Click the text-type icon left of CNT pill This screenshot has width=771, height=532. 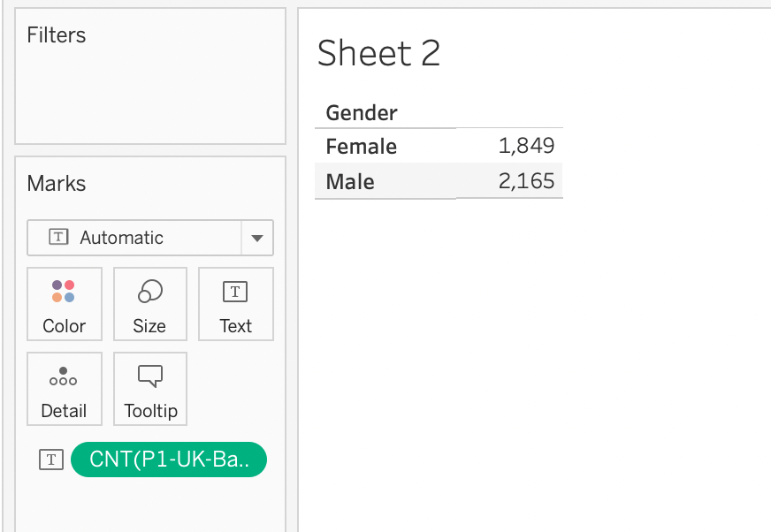51,460
